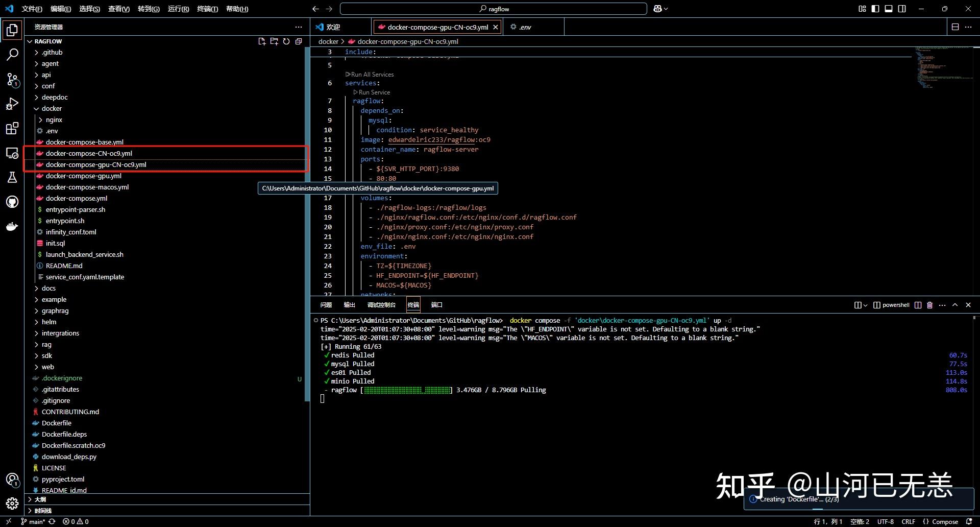Kill the powershell terminal with trash icon

pos(929,305)
